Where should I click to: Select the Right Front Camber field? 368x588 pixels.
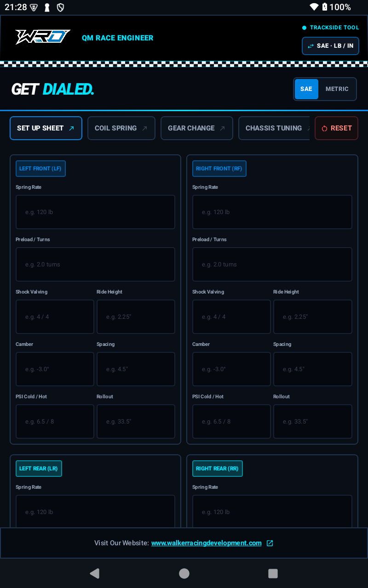pos(231,369)
